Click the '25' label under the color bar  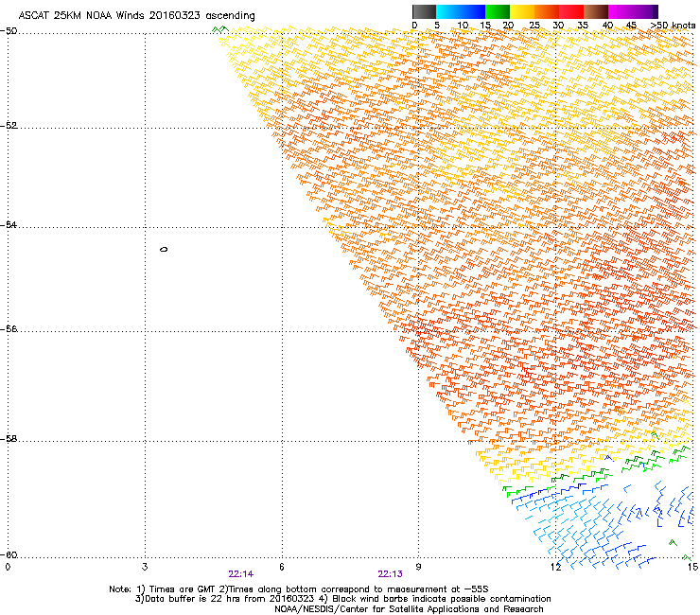tap(534, 26)
